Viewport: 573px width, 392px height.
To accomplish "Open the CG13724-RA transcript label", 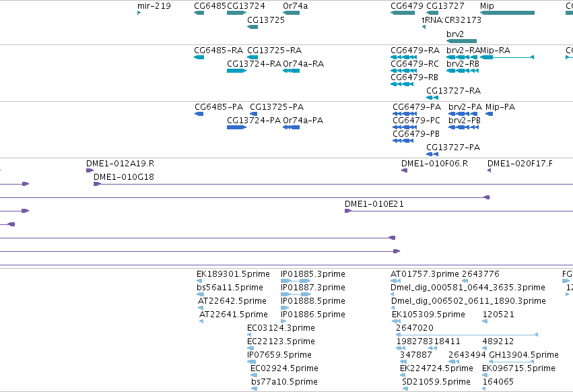I will point(254,63).
